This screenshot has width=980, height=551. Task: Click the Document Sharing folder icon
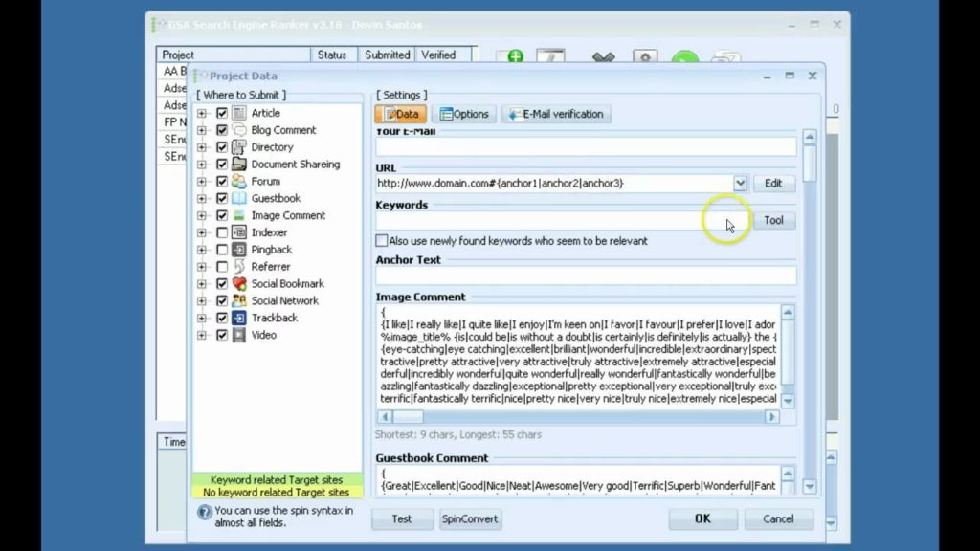[x=238, y=165]
